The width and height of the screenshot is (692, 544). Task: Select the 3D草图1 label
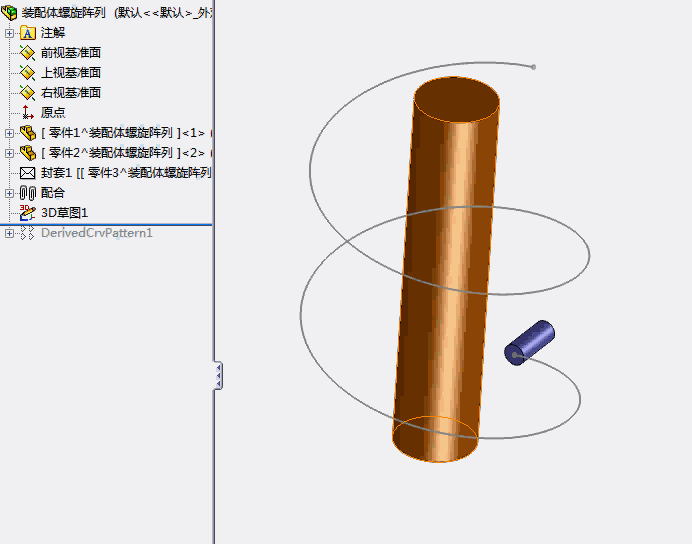point(64,213)
